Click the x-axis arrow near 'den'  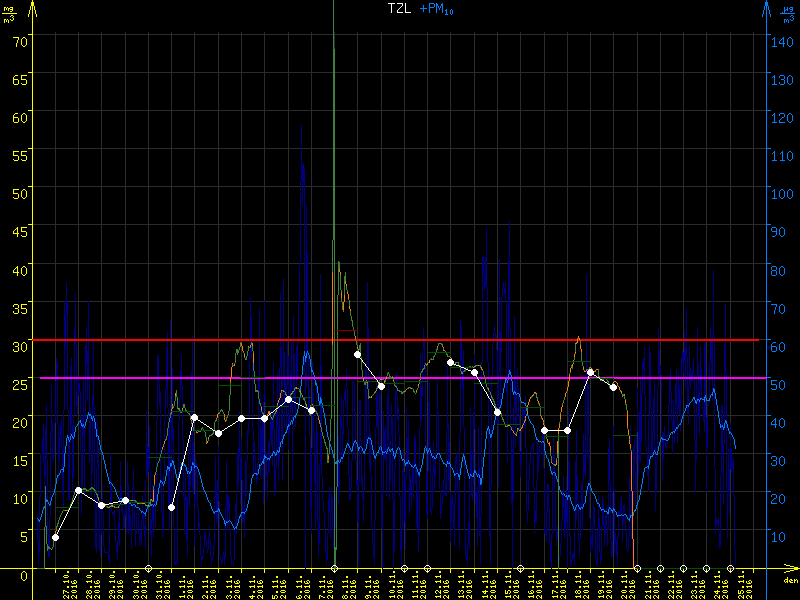pos(791,572)
